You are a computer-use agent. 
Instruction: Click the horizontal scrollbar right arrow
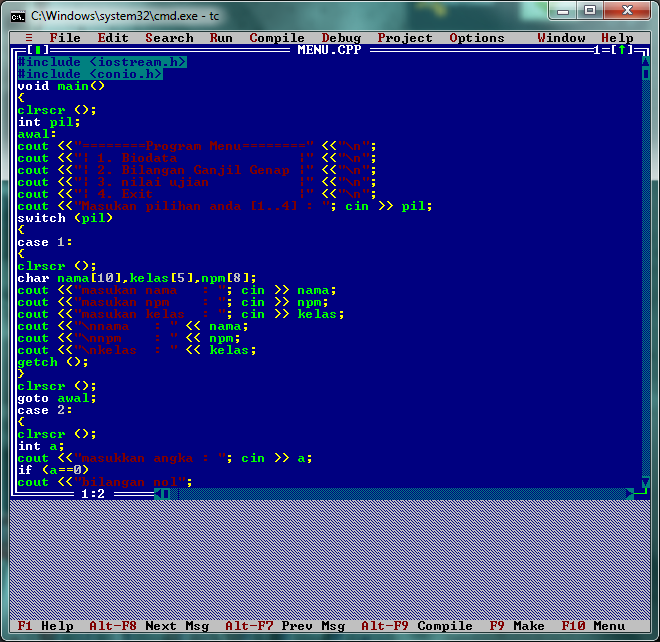630,494
